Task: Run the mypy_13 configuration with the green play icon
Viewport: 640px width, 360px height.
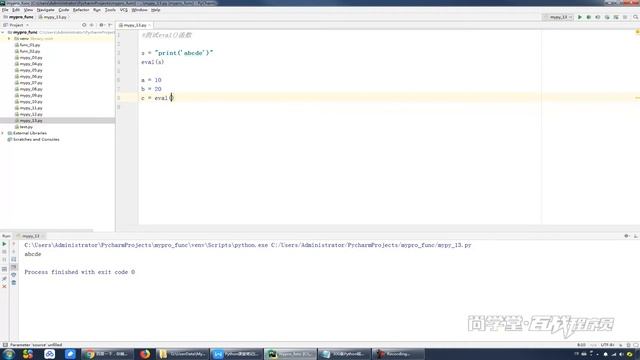Action: (580, 17)
